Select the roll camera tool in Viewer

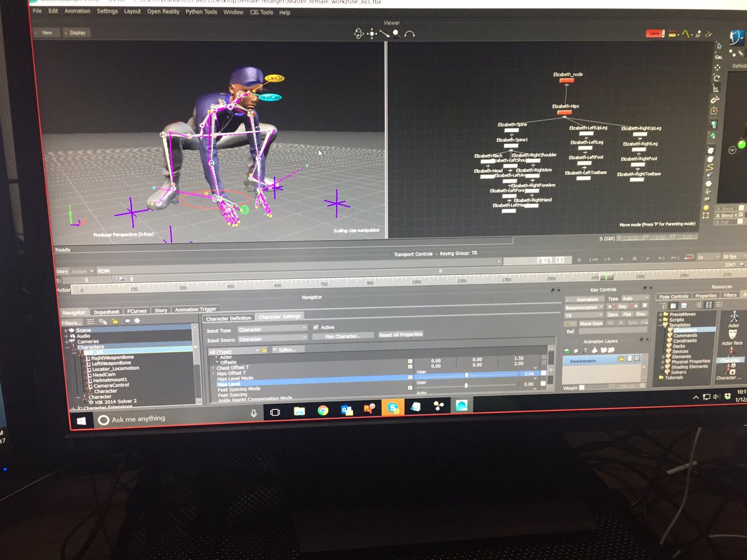pos(409,34)
